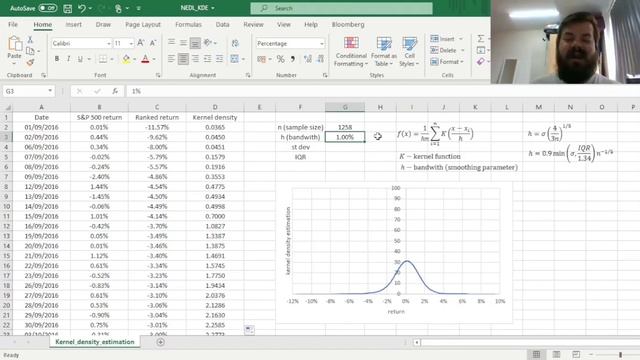Screen dimensions: 640x360
Task: Toggle align right
Action: click(x=196, y=59)
